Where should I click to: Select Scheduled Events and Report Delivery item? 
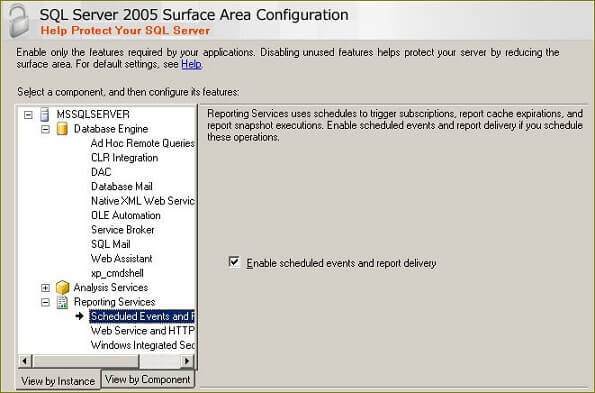pyautogui.click(x=142, y=316)
